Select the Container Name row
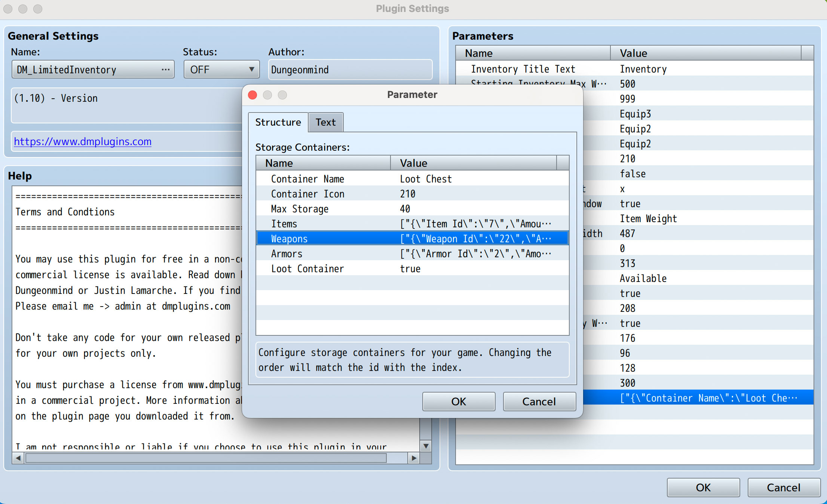The width and height of the screenshot is (827, 504). (412, 179)
